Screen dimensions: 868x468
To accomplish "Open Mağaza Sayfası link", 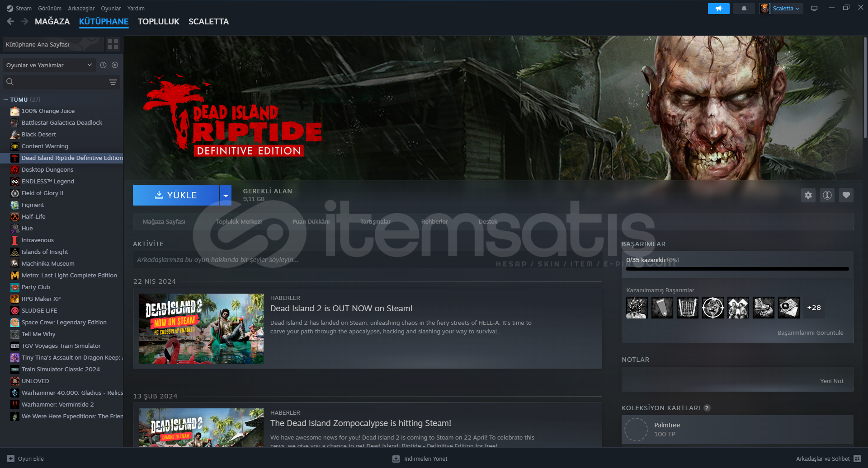I will click(164, 221).
